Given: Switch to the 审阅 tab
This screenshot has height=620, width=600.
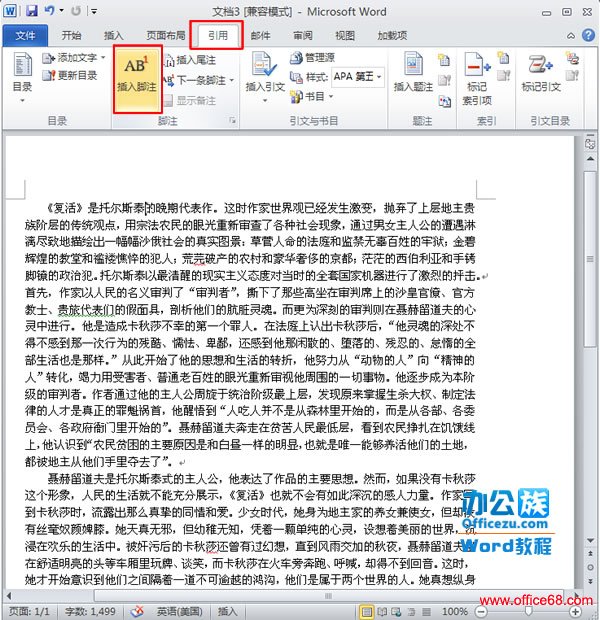Looking at the screenshot, I should pyautogui.click(x=303, y=36).
